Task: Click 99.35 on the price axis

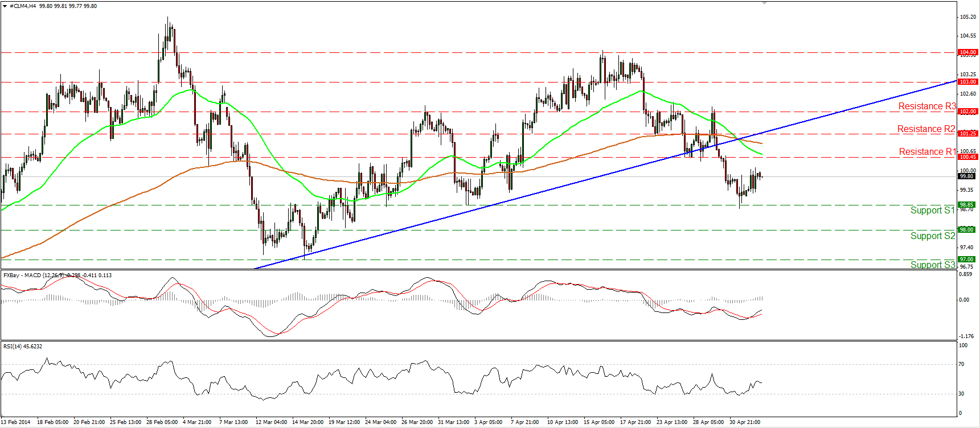Action: (967, 190)
